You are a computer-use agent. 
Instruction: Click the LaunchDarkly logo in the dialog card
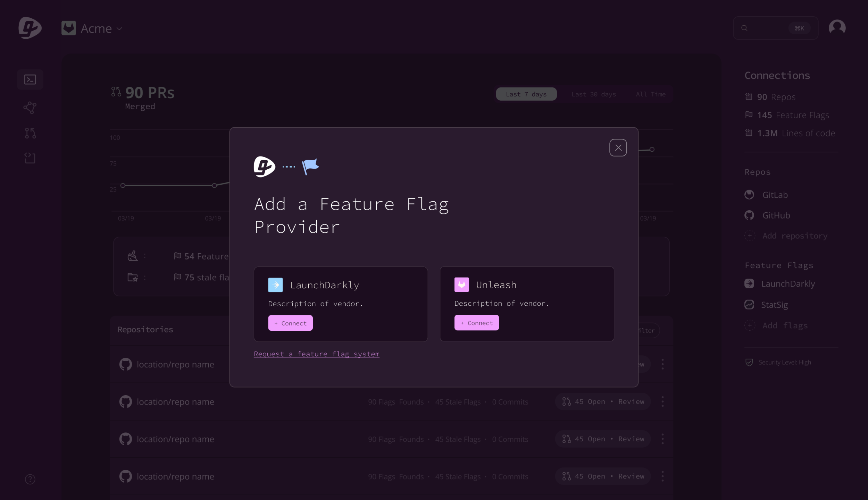click(x=275, y=285)
